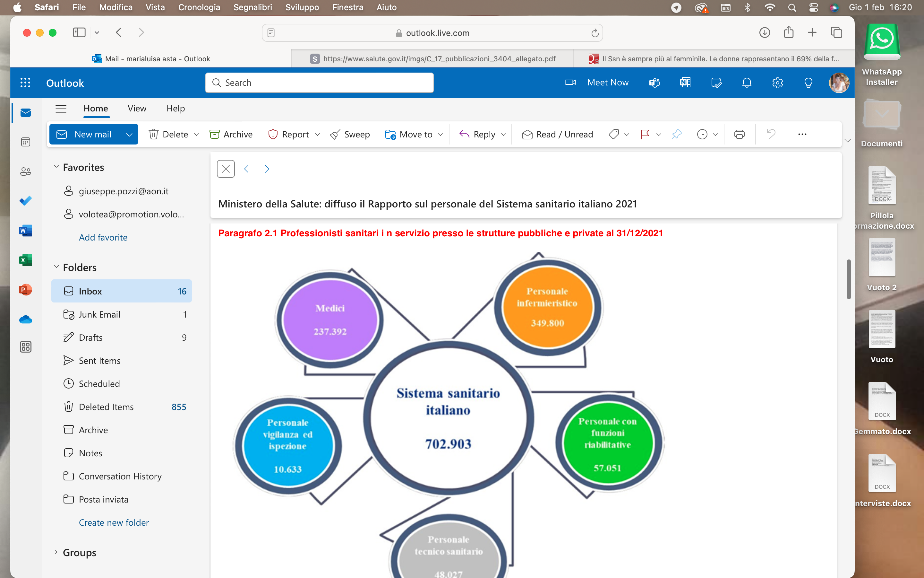This screenshot has height=578, width=924.
Task: Click the Undo arrow in the toolbar
Action: (771, 134)
